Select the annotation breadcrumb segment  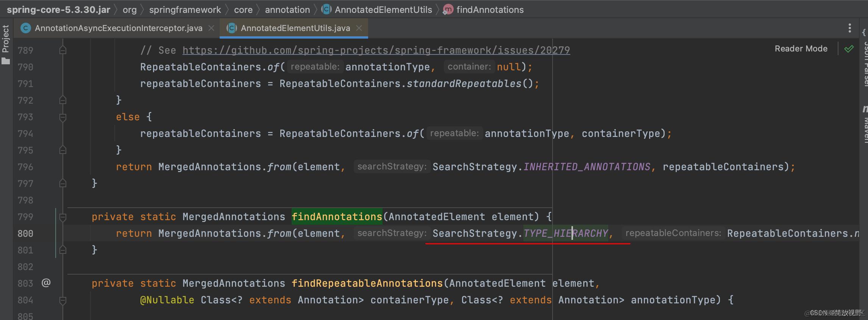(287, 10)
